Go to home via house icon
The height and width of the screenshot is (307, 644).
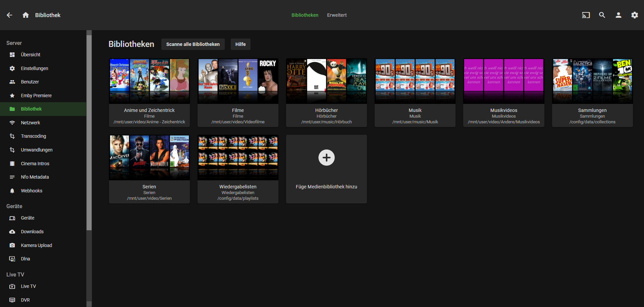coord(25,15)
